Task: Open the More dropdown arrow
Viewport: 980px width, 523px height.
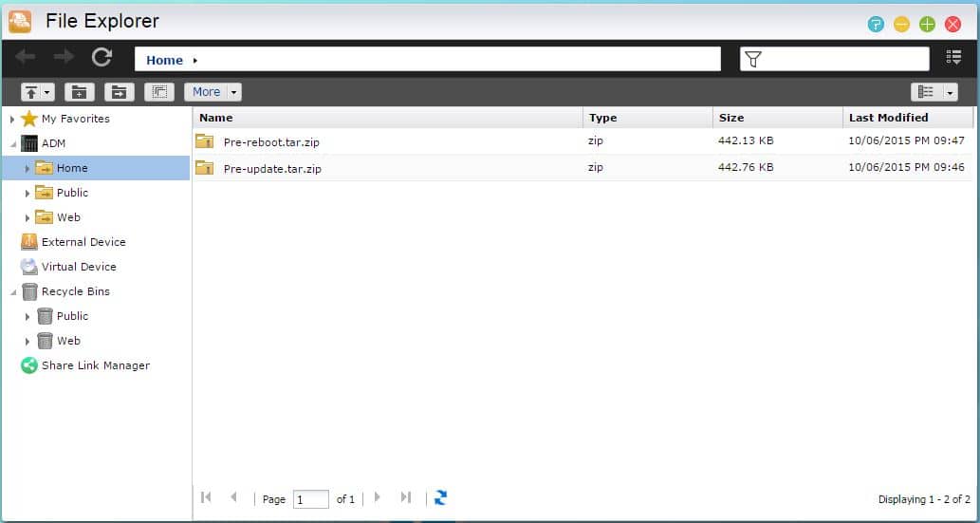Action: (233, 92)
